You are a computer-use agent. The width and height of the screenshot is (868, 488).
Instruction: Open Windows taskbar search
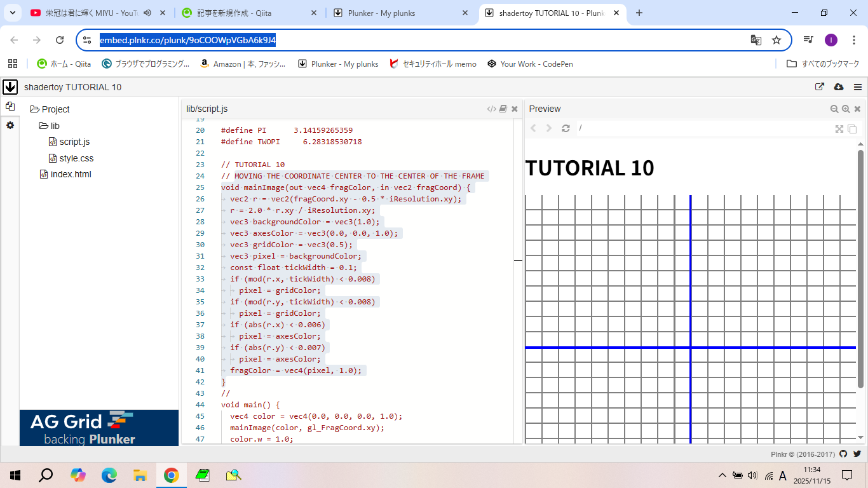pos(46,475)
